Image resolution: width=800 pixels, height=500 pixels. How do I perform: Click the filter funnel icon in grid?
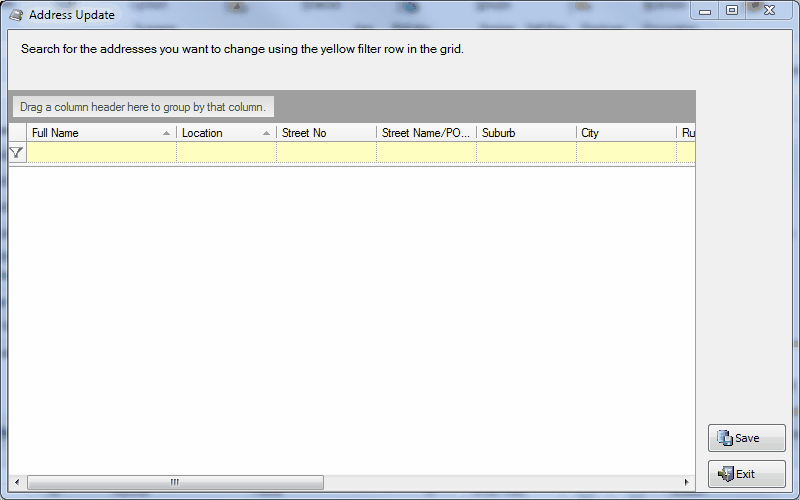click(x=16, y=152)
